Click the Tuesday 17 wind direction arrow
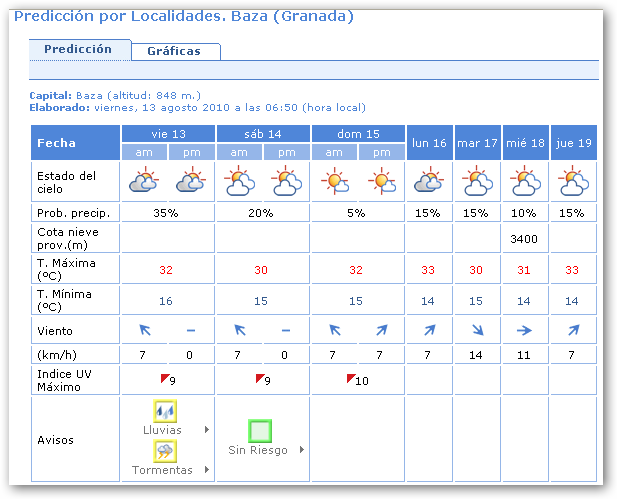This screenshot has width=617, height=499. point(477,329)
